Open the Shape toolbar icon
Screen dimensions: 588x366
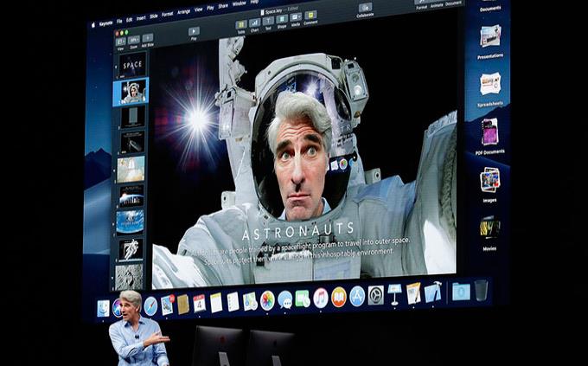282,20
